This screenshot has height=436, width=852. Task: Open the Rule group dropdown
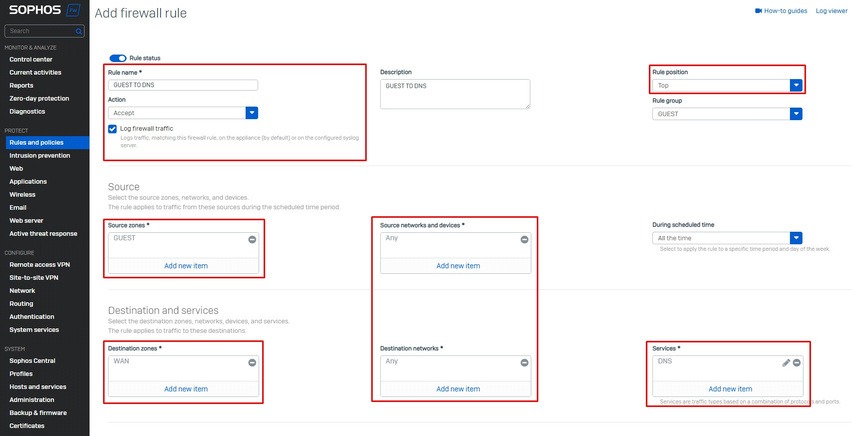pos(796,114)
